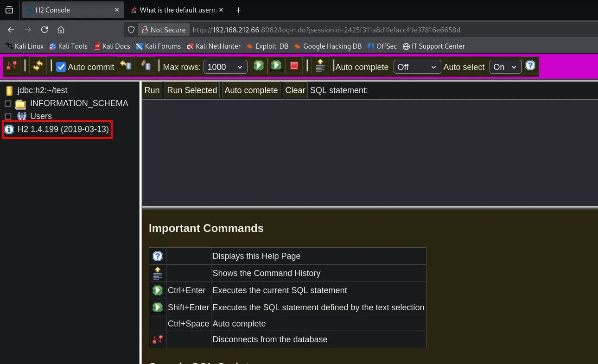Go back to the previous browser page
The width and height of the screenshot is (598, 364).
tap(11, 30)
